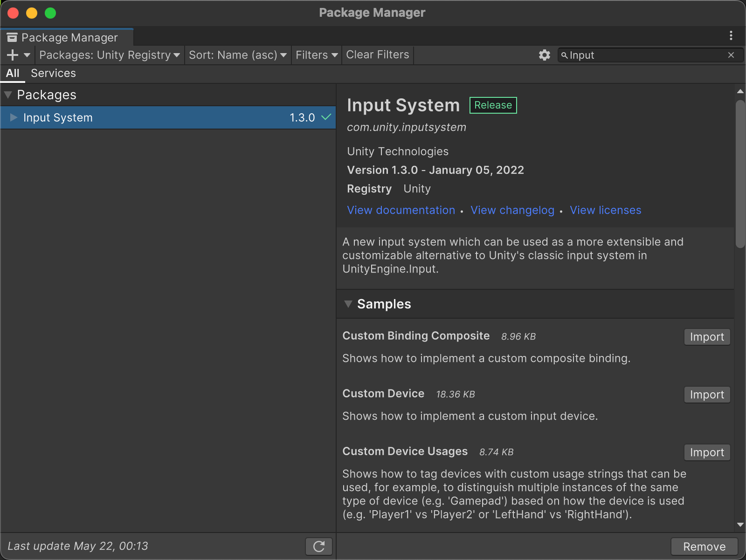Click 'Shows how to implement a custom composite binding.'
The width and height of the screenshot is (746, 560).
pos(486,358)
